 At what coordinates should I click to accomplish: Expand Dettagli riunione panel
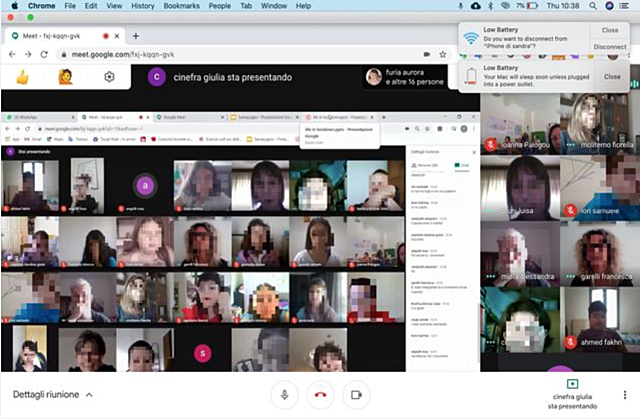point(53,395)
